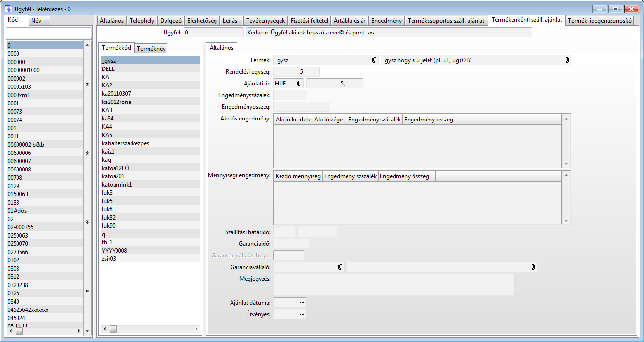
Task: Switch to the Név tab in customer list
Action: [x=38, y=20]
